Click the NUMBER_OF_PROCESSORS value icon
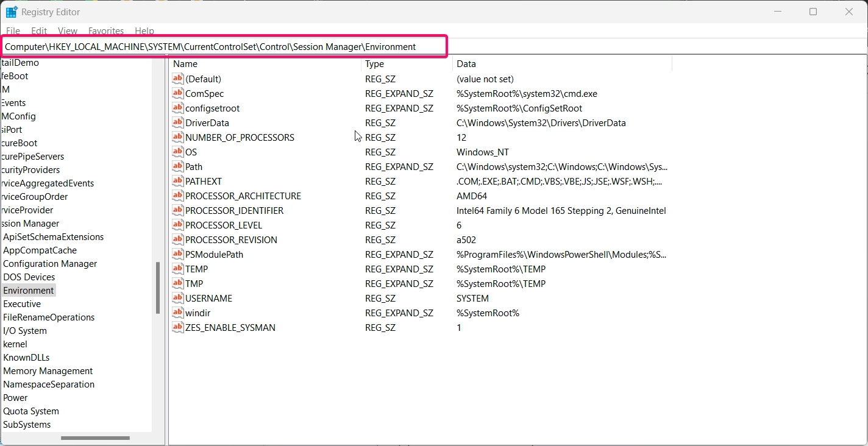Image resolution: width=868 pixels, height=446 pixels. (177, 137)
